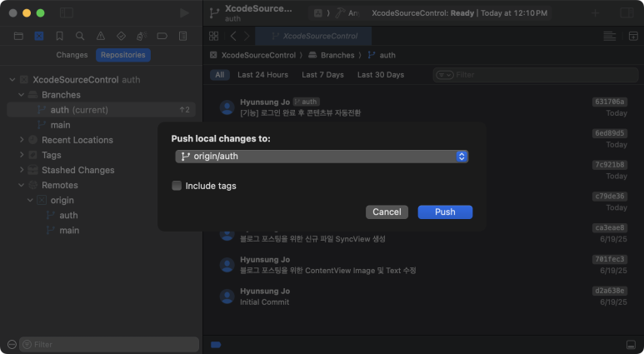Select the XcodeSourceControl editor tab
This screenshot has height=354, width=644.
click(x=313, y=36)
